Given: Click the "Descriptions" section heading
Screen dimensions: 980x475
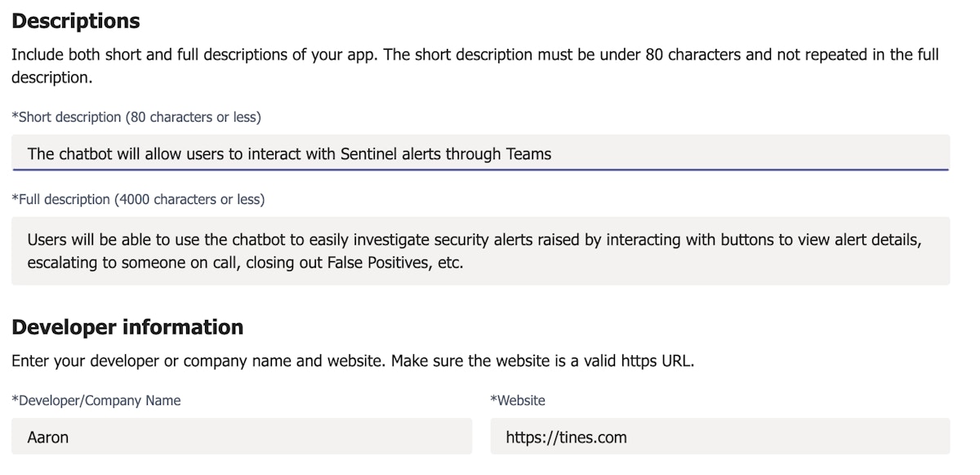Looking at the screenshot, I should (x=76, y=21).
